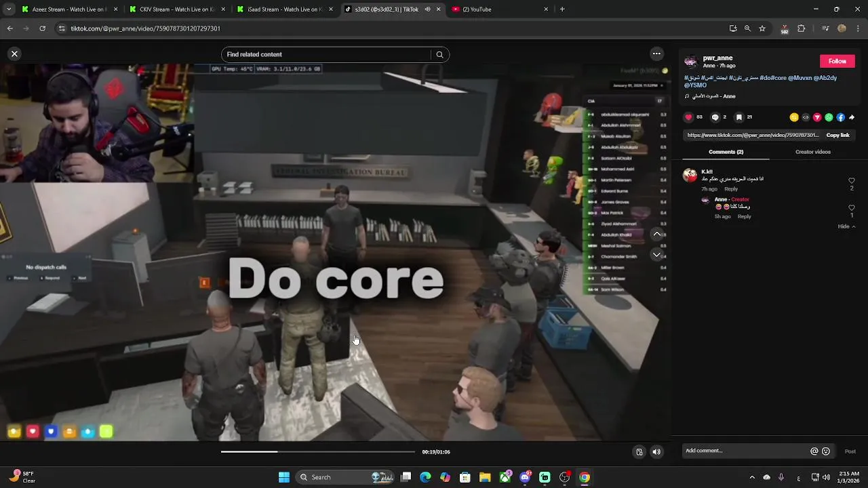Post the comment

click(x=850, y=451)
